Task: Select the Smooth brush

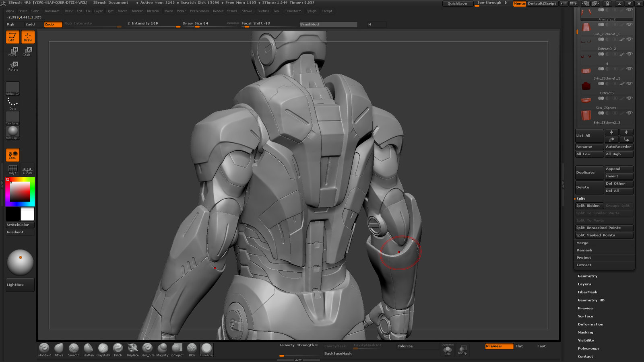Action: click(74, 350)
